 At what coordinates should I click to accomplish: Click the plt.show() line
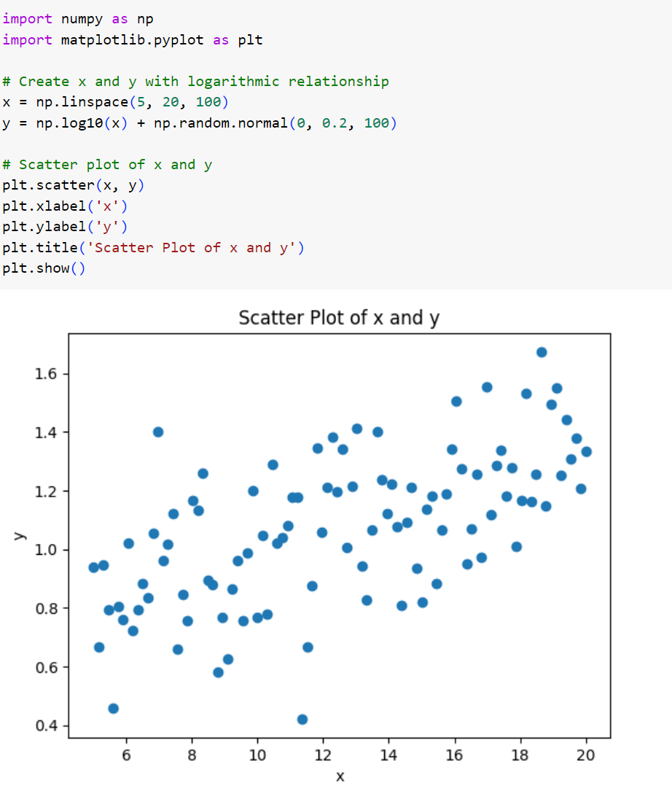(44, 268)
